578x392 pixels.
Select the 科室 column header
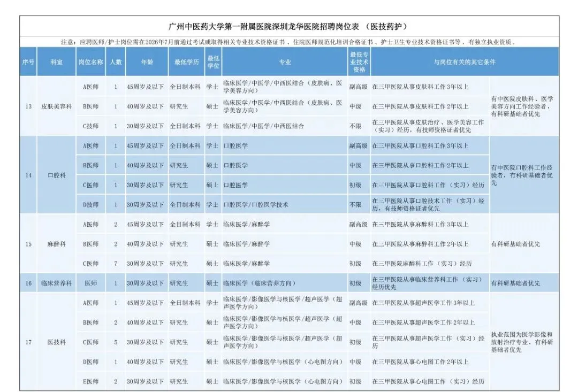tap(56, 62)
